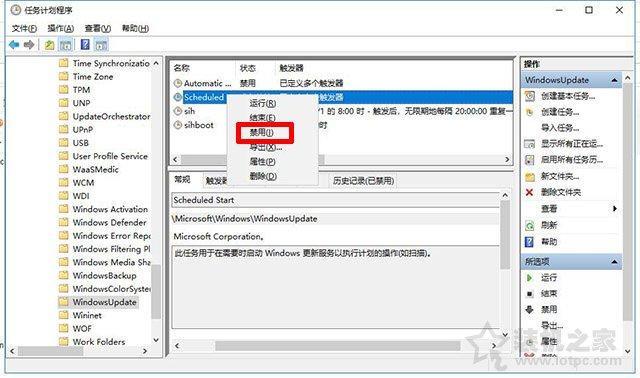Click the task list scroll-right arrow

point(507,159)
